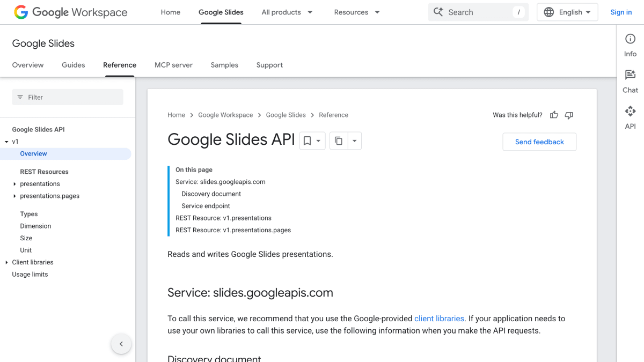The height and width of the screenshot is (362, 644).
Task: Click the Home breadcrumb link
Action: click(x=176, y=115)
